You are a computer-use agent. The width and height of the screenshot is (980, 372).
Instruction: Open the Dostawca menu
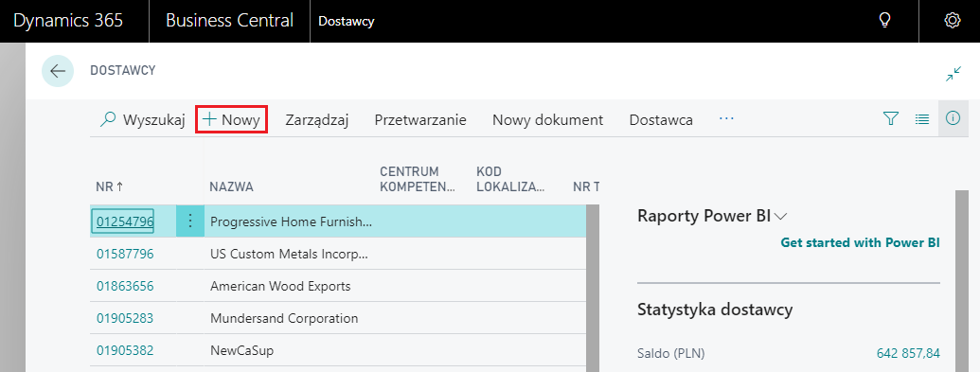click(661, 120)
